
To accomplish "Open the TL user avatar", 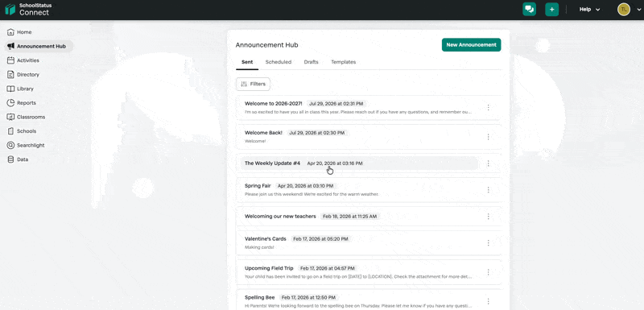I will click(623, 10).
